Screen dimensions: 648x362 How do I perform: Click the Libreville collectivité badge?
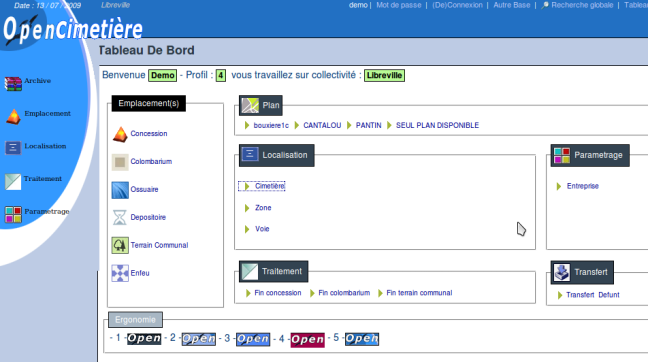pyautogui.click(x=384, y=76)
